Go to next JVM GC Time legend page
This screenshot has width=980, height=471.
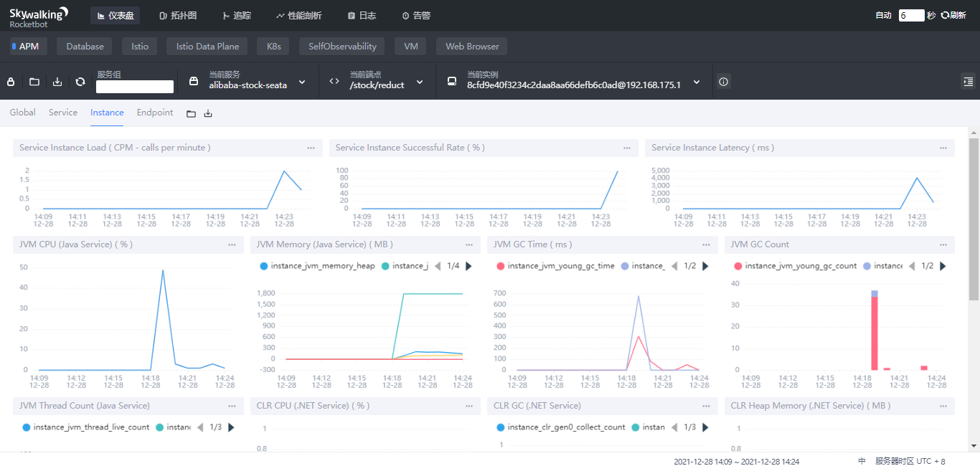[705, 266]
